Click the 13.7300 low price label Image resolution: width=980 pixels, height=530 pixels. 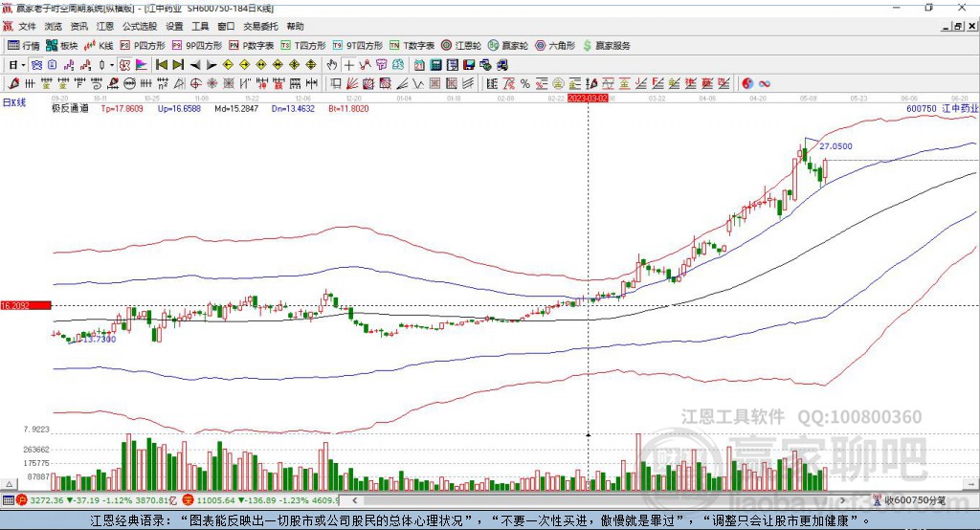[x=100, y=339]
